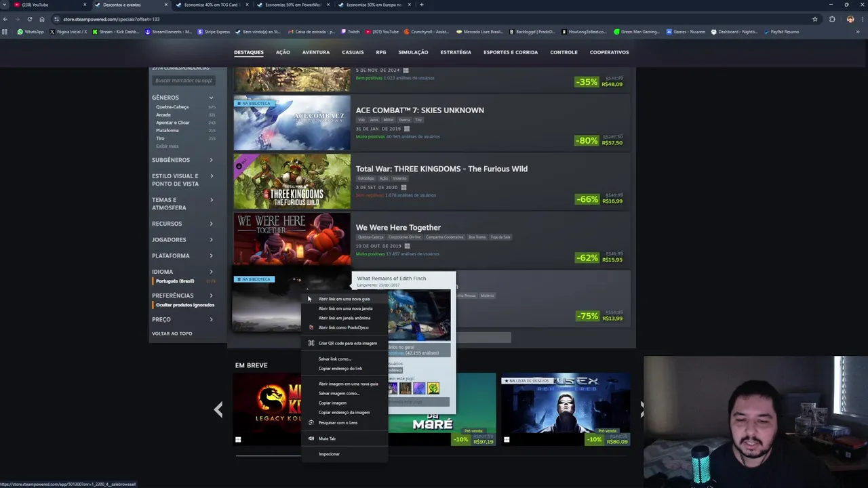The height and width of the screenshot is (488, 868).
Task: Select 'Pesquisar com o Lens'
Action: [344, 423]
